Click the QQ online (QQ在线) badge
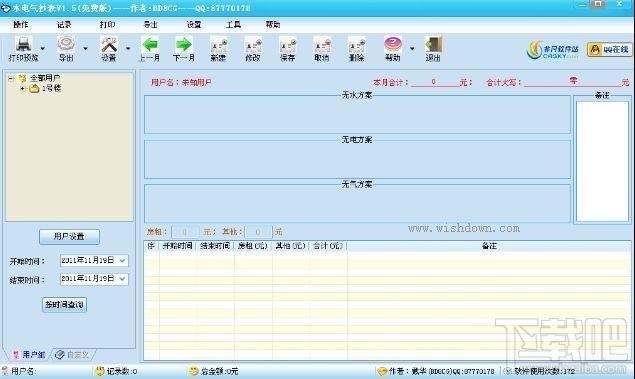The height and width of the screenshot is (379, 635). pyautogui.click(x=609, y=50)
